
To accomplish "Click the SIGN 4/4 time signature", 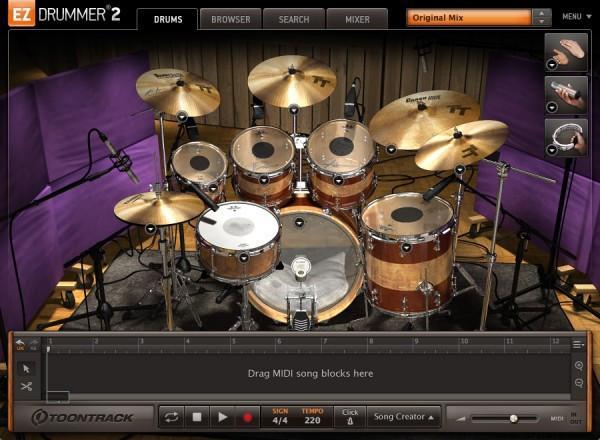I will pos(280,416).
